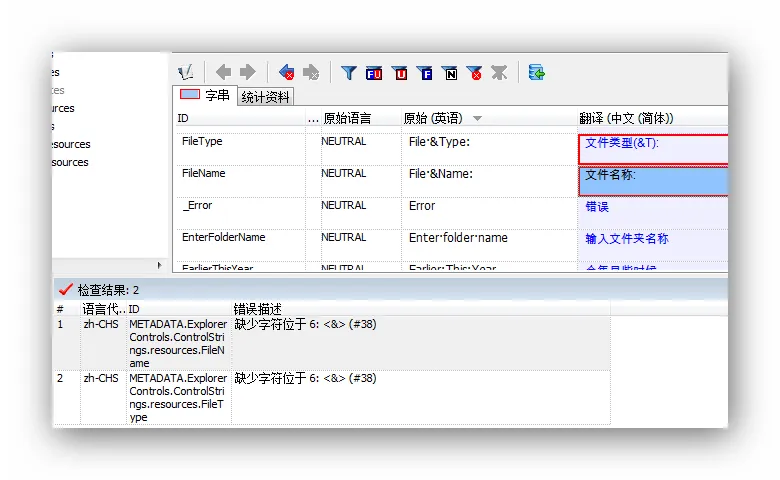780x480 pixels.
Task: Switch to the 字串 tab
Action: 205,96
